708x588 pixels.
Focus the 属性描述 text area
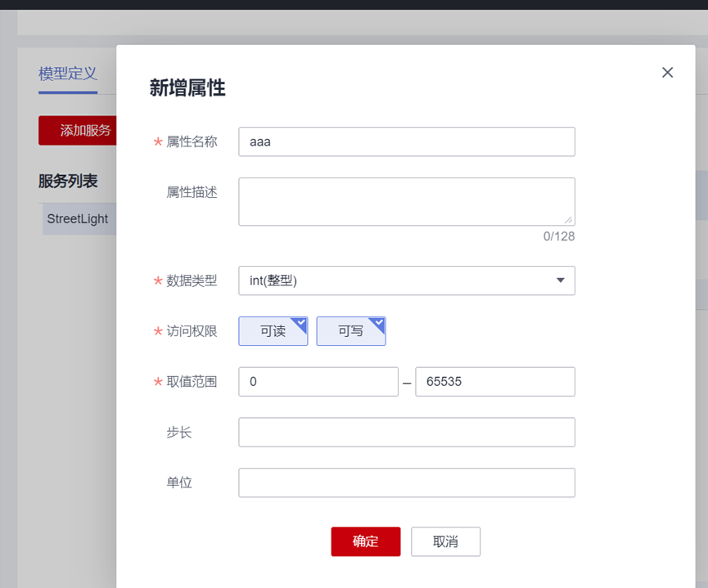[x=406, y=201]
